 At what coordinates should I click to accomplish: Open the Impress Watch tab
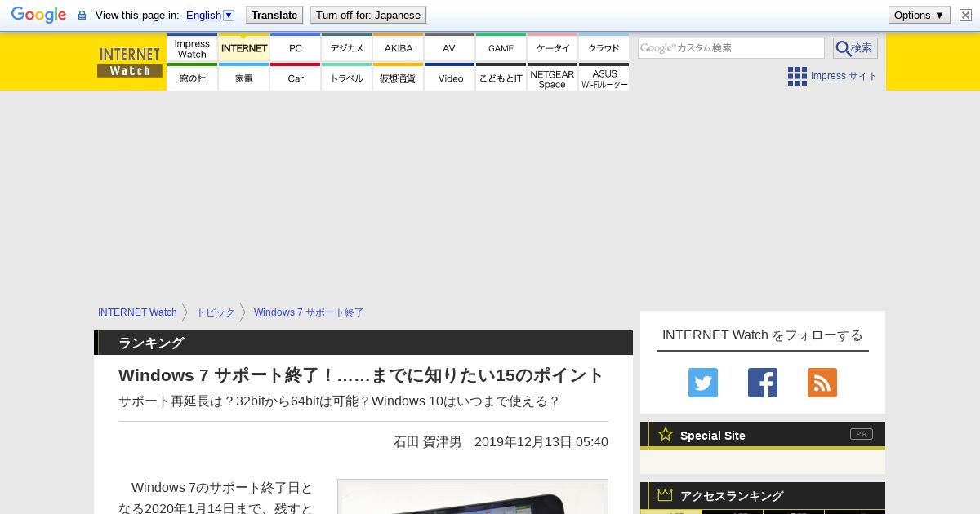click(x=192, y=49)
